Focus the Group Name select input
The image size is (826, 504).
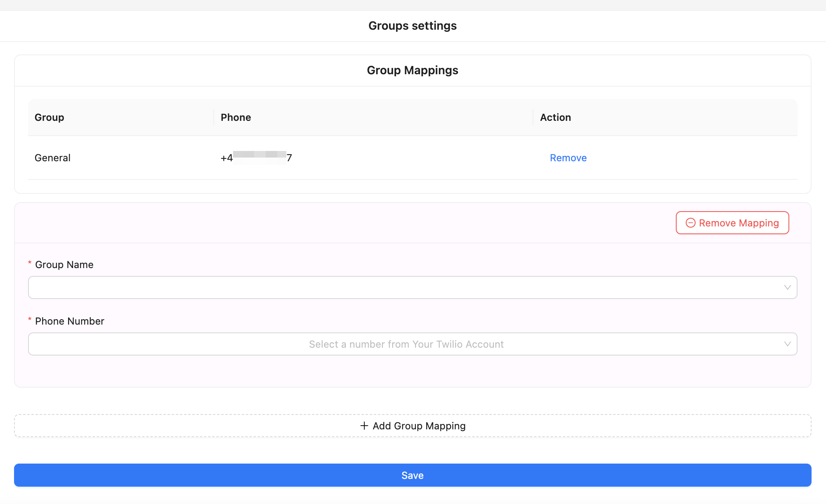coord(406,287)
